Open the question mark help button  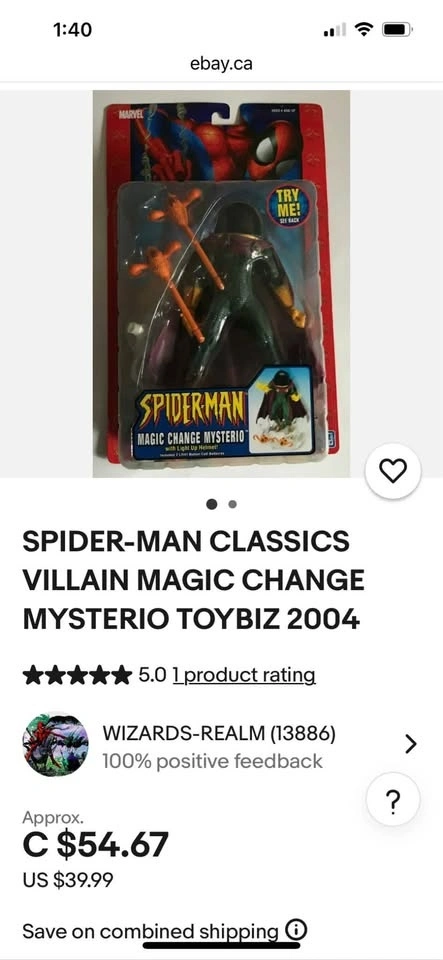pyautogui.click(x=393, y=800)
